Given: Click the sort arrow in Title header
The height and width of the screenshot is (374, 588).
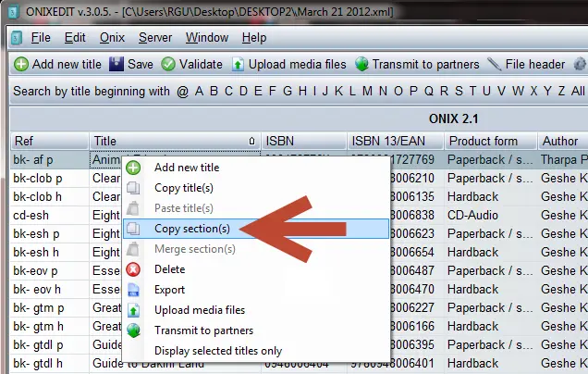Looking at the screenshot, I should 252,142.
